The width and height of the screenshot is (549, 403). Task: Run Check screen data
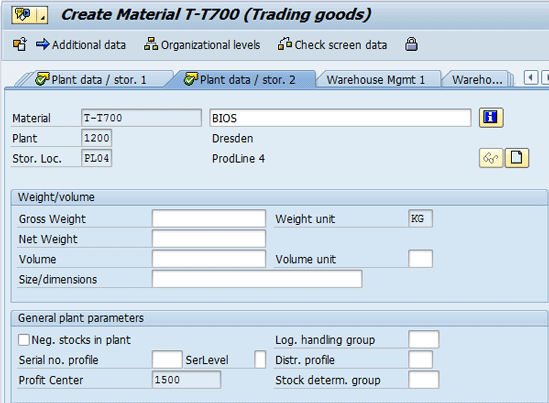(333, 45)
